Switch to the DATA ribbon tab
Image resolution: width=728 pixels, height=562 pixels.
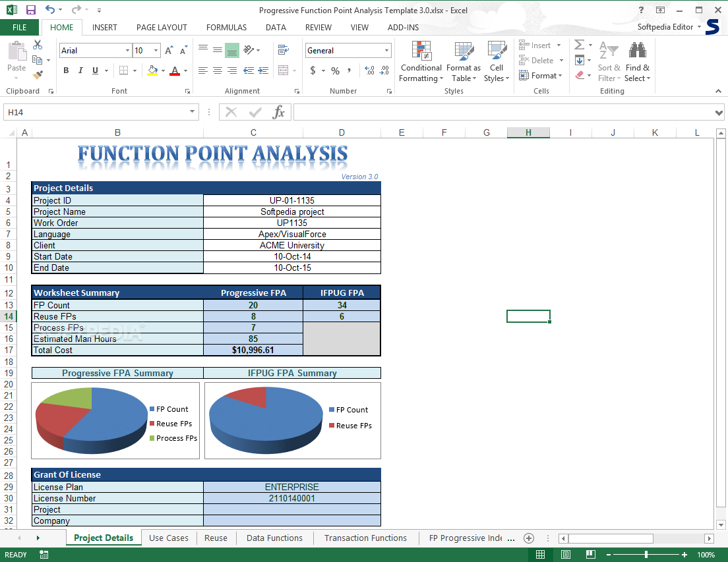point(276,28)
